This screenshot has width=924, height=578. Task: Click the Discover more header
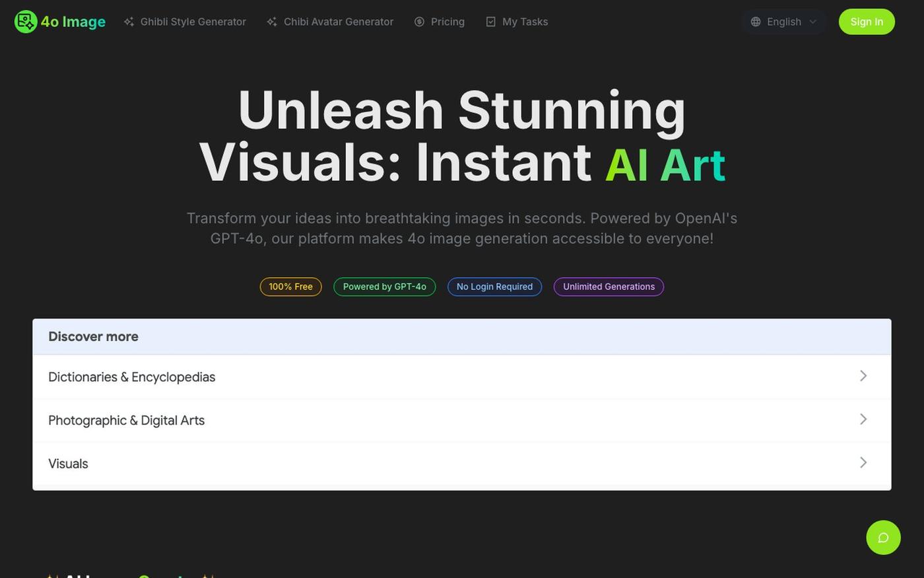(462, 337)
